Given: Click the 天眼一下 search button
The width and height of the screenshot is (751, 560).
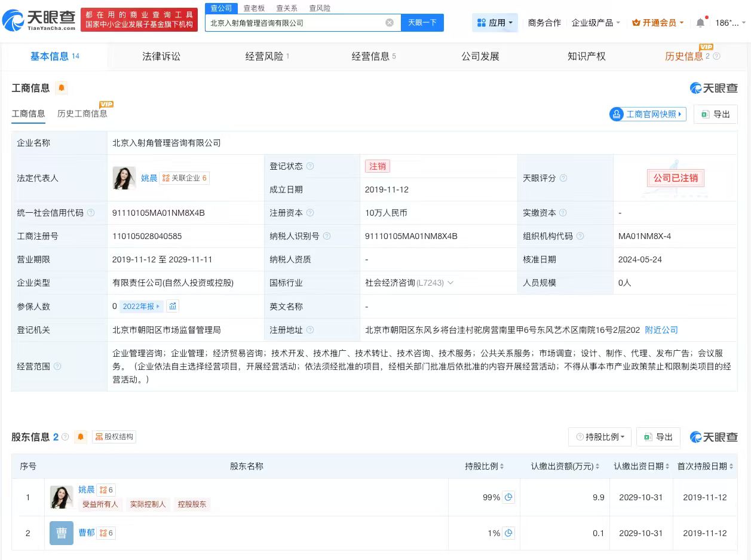Looking at the screenshot, I should pos(423,22).
